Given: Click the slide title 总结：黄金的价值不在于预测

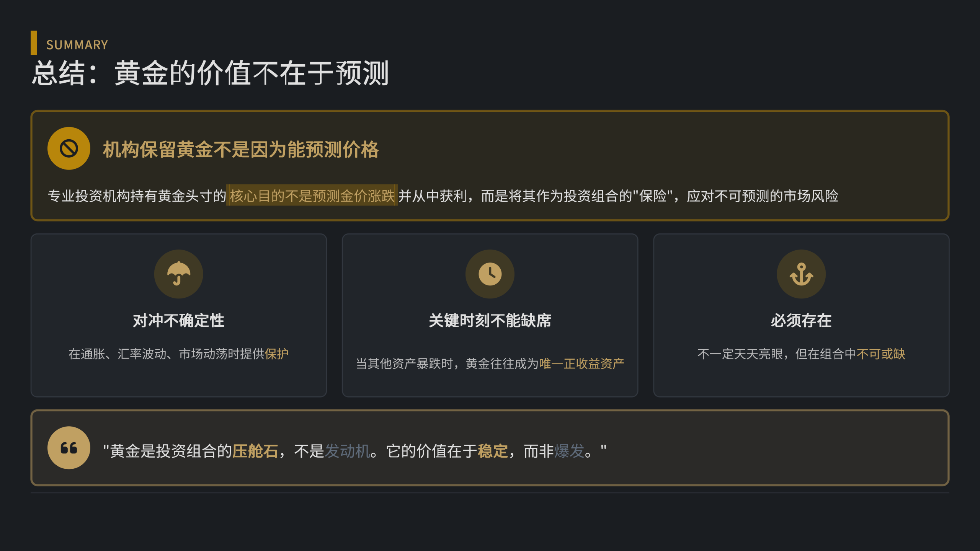Looking at the screenshot, I should (210, 73).
